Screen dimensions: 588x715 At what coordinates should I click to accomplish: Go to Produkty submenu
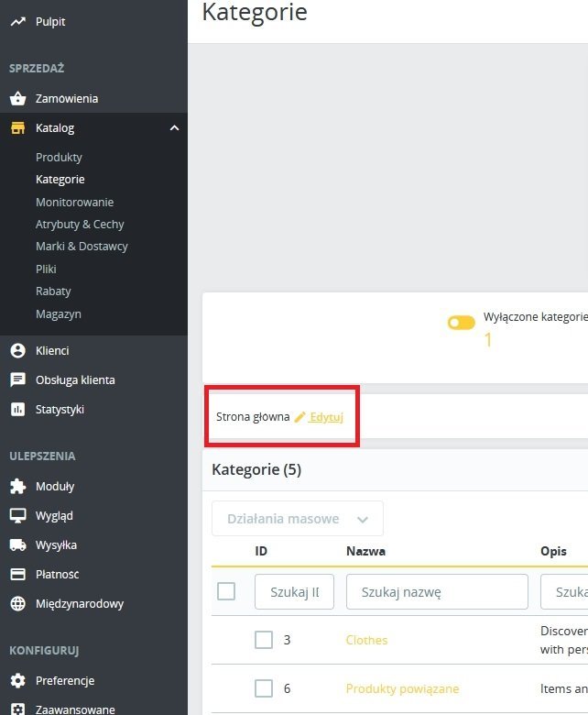(59, 158)
